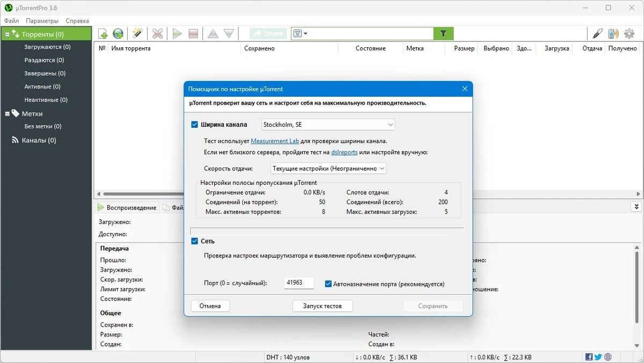Viewport: 644px width, 363px height.
Task: Click the Start torrent play icon
Action: point(177,34)
